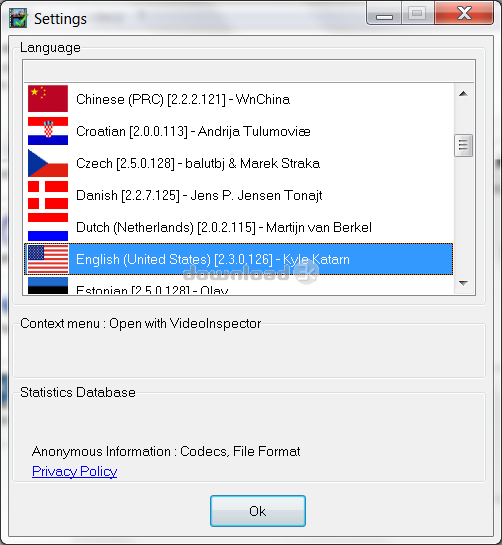
Task: Pick Czech language by balutbj & Marek Straka
Action: coord(238,163)
